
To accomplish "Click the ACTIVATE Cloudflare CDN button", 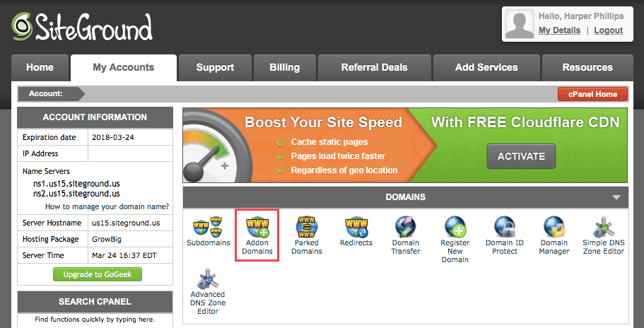I will 521,156.
